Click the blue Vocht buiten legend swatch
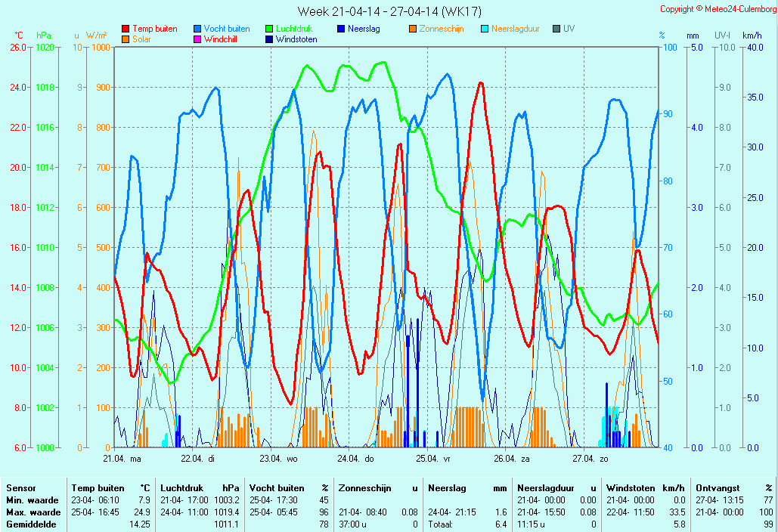 [197, 29]
